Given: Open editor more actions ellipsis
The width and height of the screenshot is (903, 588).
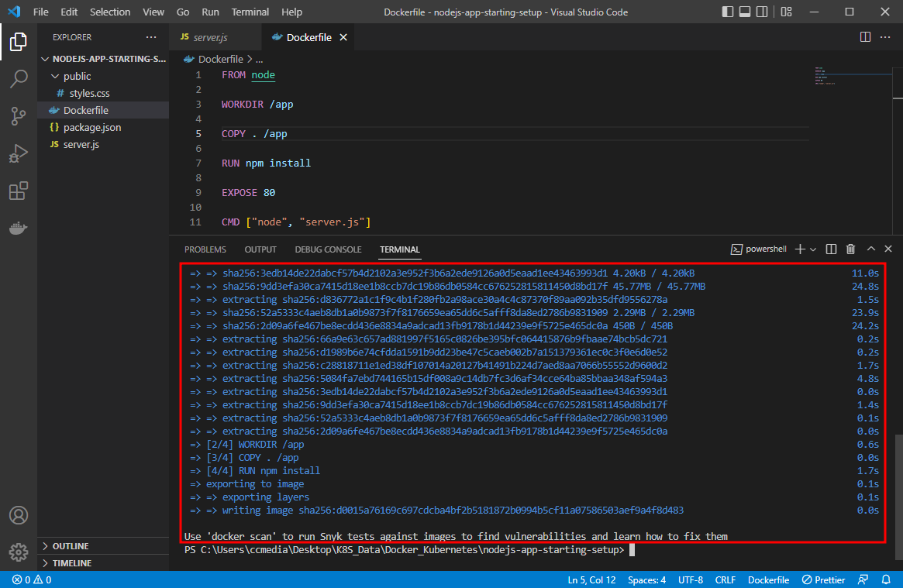Looking at the screenshot, I should click(885, 37).
